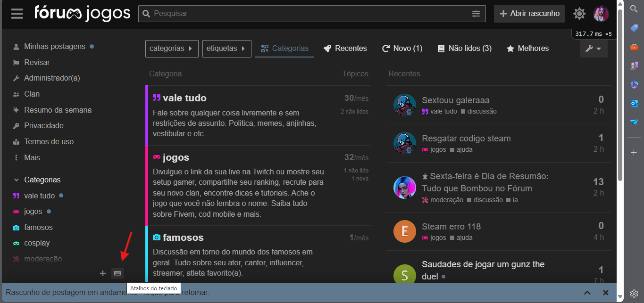Dismiss the draft bar with X
The image size is (644, 303).
(606, 293)
